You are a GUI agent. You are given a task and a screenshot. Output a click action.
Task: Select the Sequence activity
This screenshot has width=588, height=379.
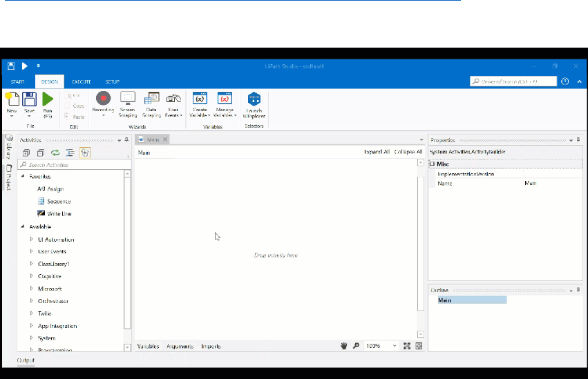tap(55, 201)
